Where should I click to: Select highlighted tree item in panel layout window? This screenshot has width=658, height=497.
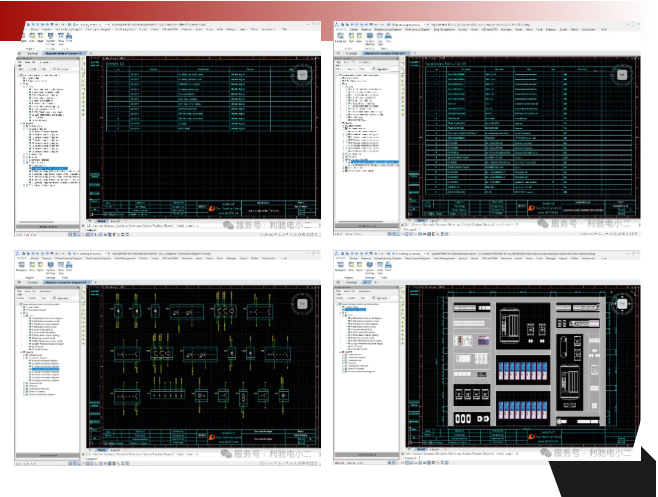click(x=355, y=309)
